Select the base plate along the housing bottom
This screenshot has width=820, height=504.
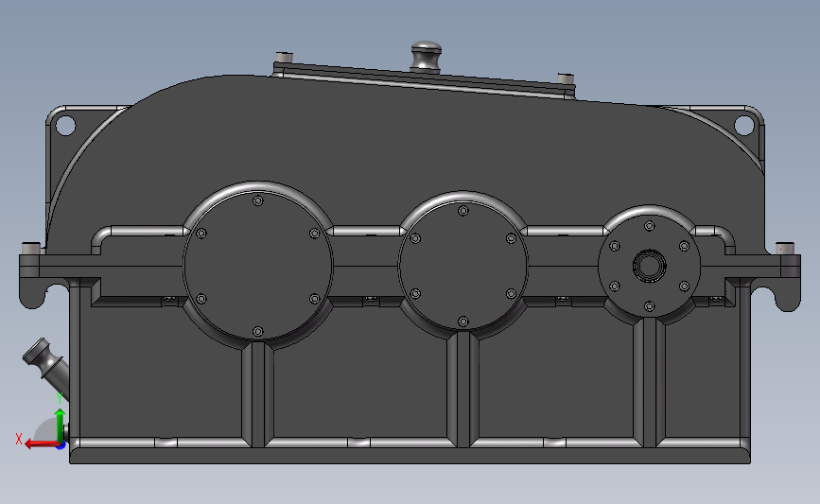pyautogui.click(x=410, y=456)
